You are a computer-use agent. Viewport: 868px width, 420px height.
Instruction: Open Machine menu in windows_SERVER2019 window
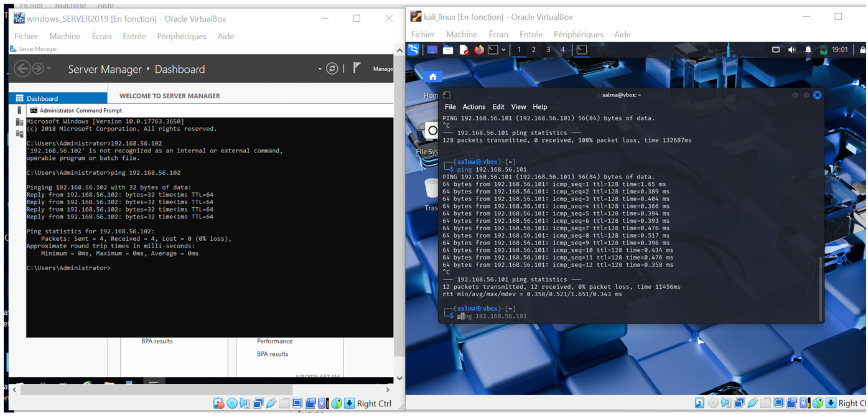coord(65,36)
